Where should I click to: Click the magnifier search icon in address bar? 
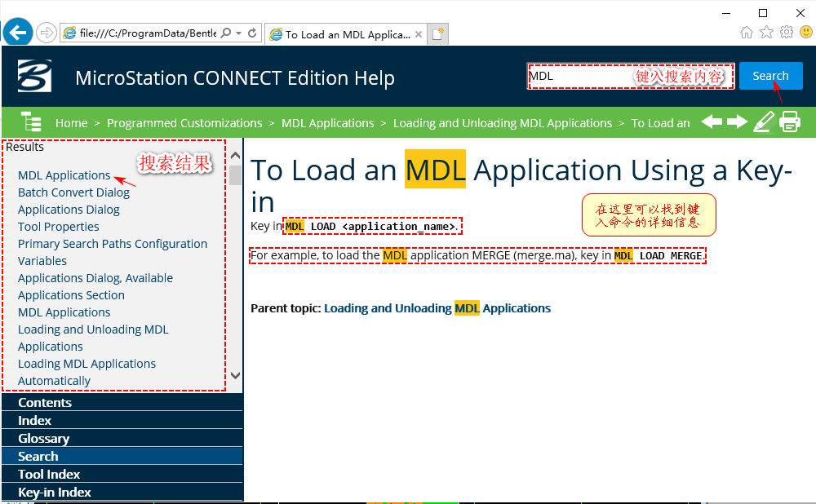(226, 33)
